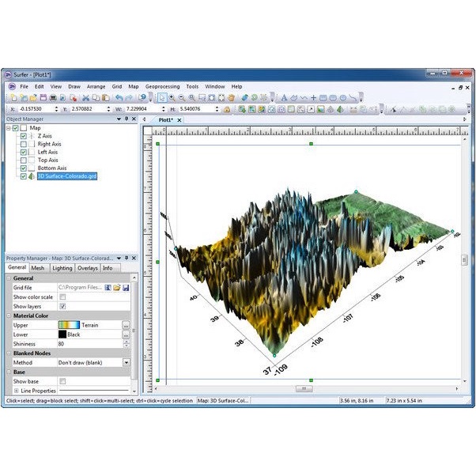Image resolution: width=476 pixels, height=476 pixels.
Task: Switch to the Lighting tab
Action: pos(62,268)
